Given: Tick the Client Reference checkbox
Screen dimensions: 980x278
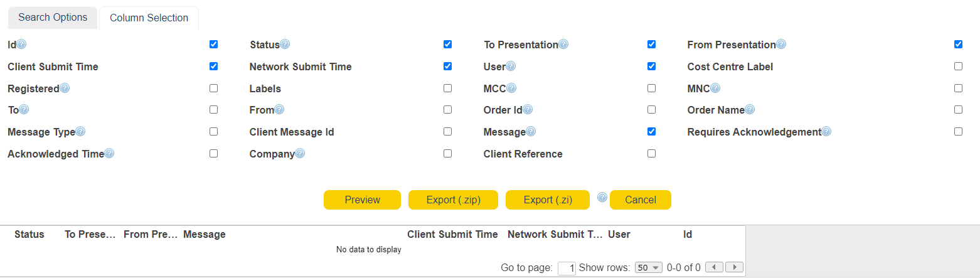Looking at the screenshot, I should point(651,154).
